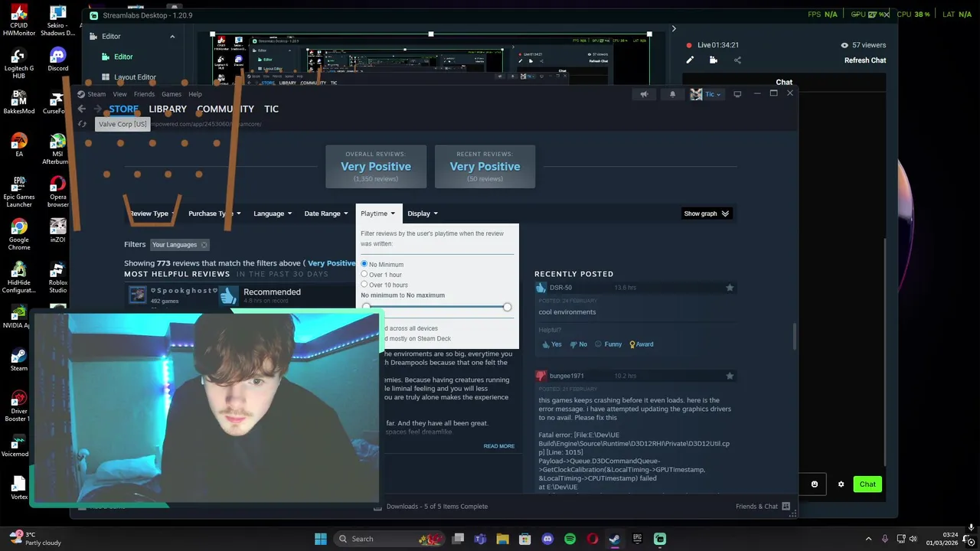The image size is (980, 551).
Task: Open the Windows Start menu
Action: [321, 539]
